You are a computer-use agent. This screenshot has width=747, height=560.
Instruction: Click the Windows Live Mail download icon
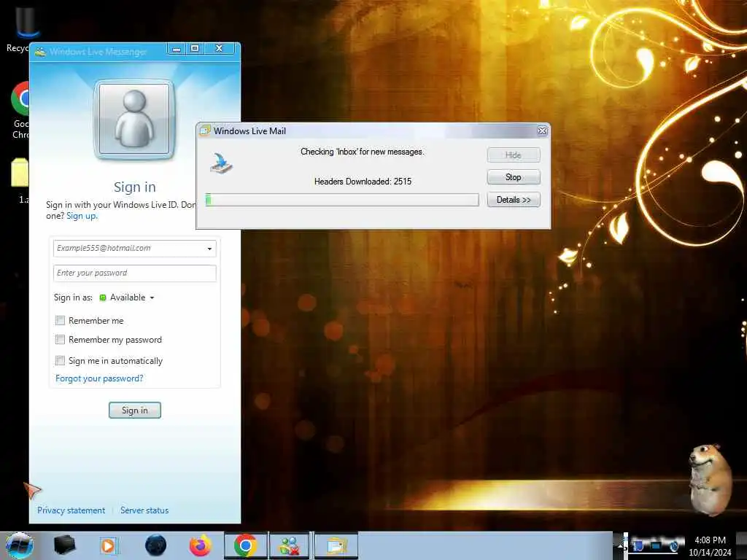click(x=222, y=163)
